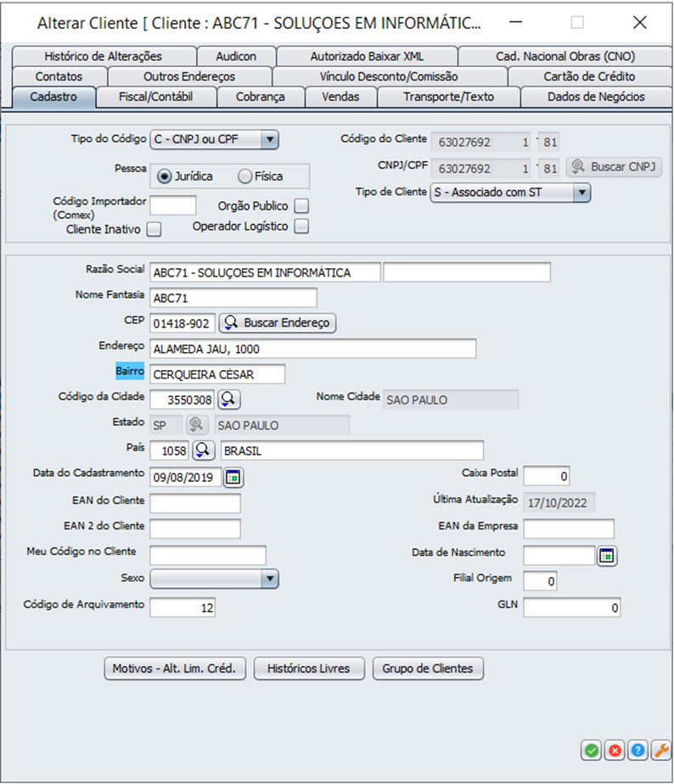Click the EAN do Cliente field
Viewport: 674px width, 784px height.
point(195,503)
